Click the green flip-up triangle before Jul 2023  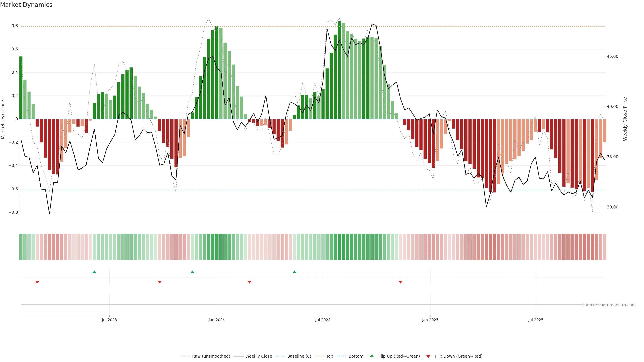pos(94,272)
